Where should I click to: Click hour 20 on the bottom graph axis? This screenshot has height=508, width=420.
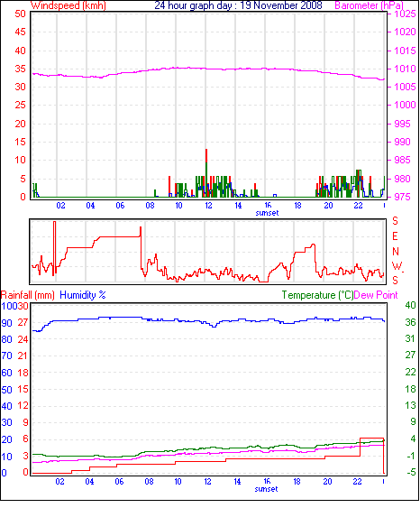(327, 482)
